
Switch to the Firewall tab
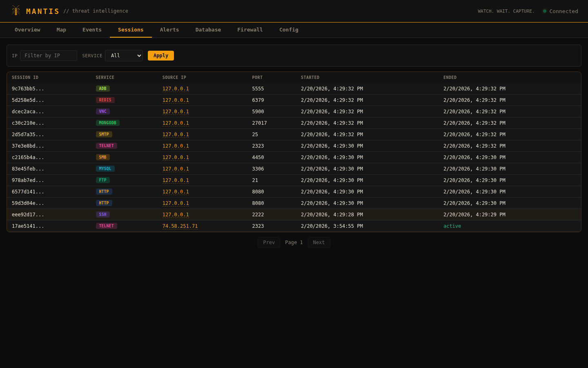click(x=250, y=30)
